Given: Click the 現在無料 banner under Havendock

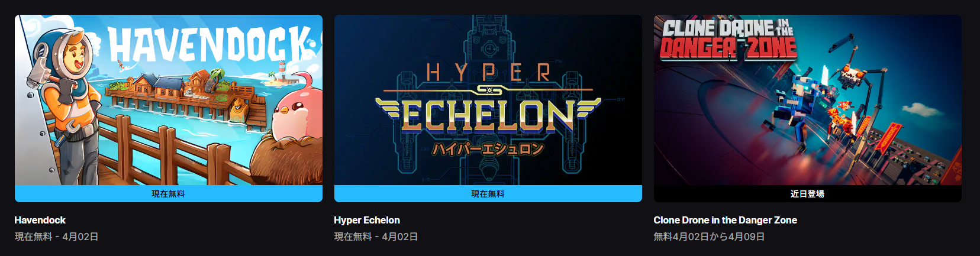Looking at the screenshot, I should (x=169, y=193).
